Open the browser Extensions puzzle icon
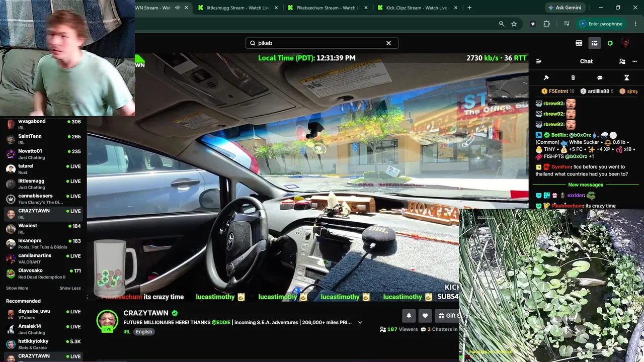Image resolution: width=644 pixels, height=362 pixels. point(546,24)
